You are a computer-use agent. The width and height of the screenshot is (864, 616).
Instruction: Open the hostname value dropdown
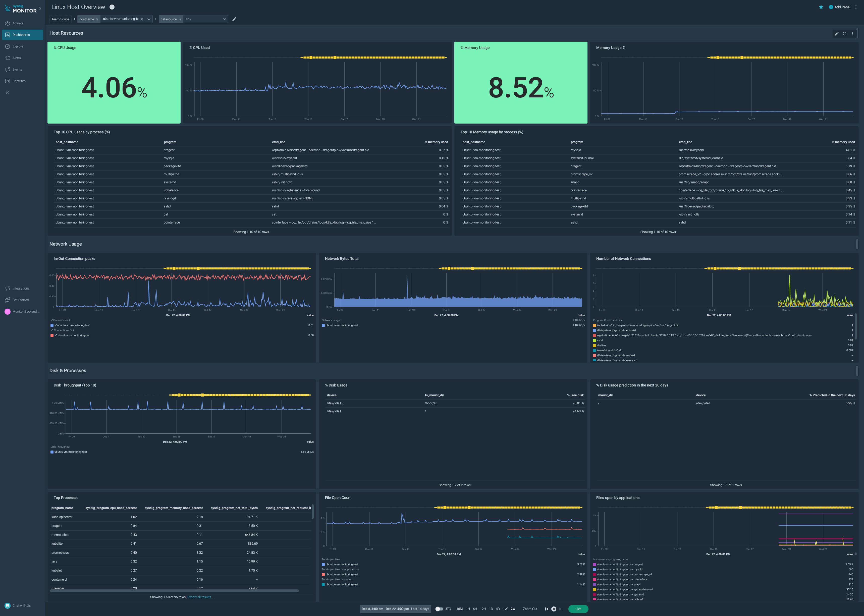149,19
